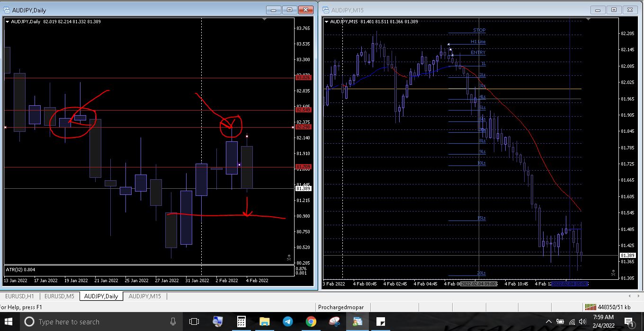Click the 81.389 current price label on the M15 scale
The height and width of the screenshot is (331, 644).
(x=627, y=255)
